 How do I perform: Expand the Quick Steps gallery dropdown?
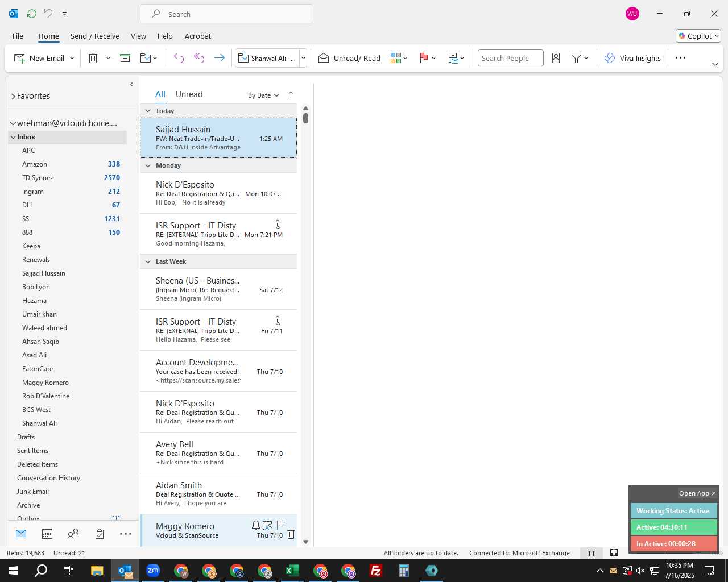tap(303, 58)
